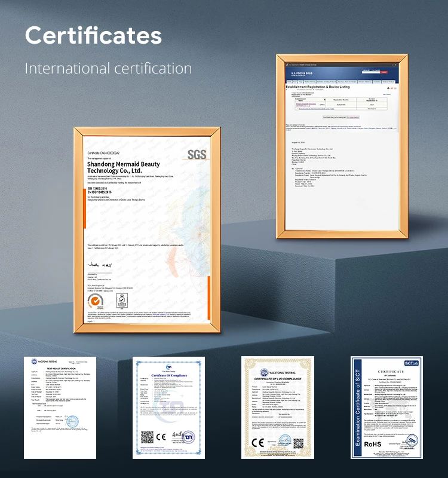Click the 'Certificates' heading
The image size is (448, 478).
pos(93,35)
